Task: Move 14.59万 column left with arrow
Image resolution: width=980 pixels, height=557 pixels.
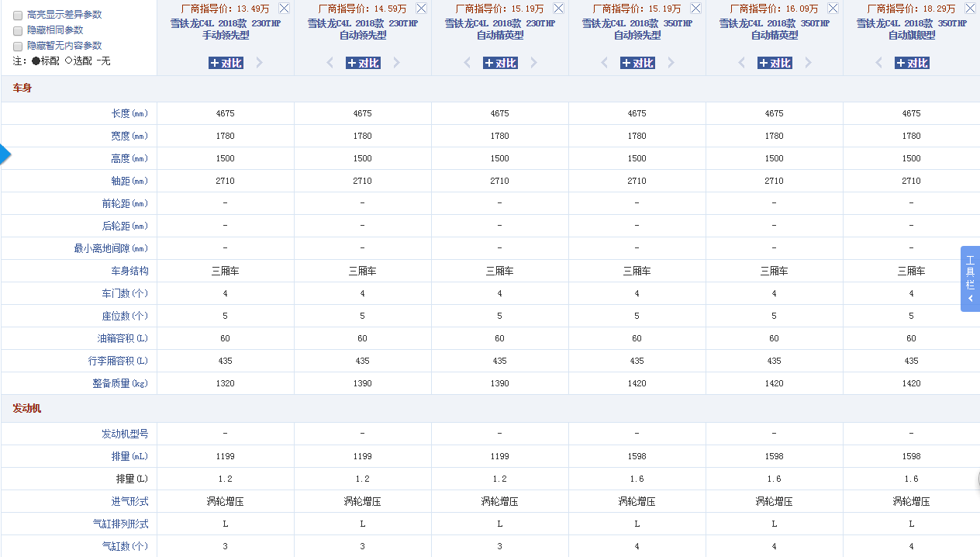Action: [330, 63]
